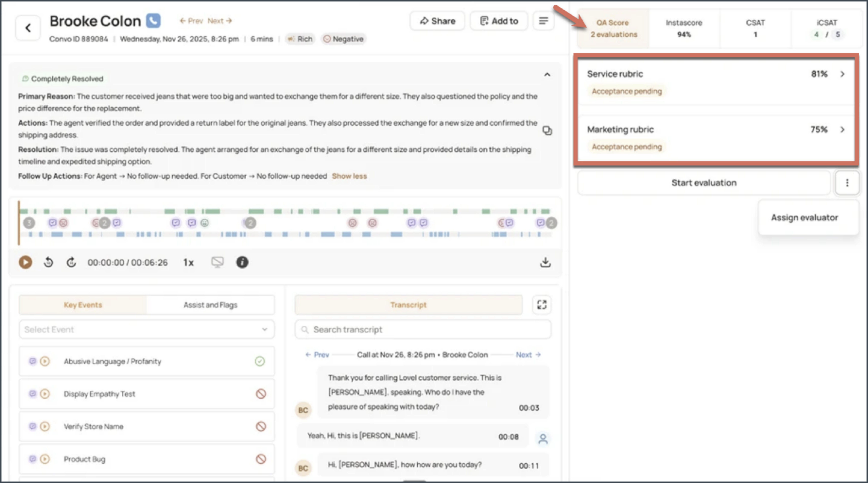Click red blocked status on Verify Store Name

tap(261, 426)
